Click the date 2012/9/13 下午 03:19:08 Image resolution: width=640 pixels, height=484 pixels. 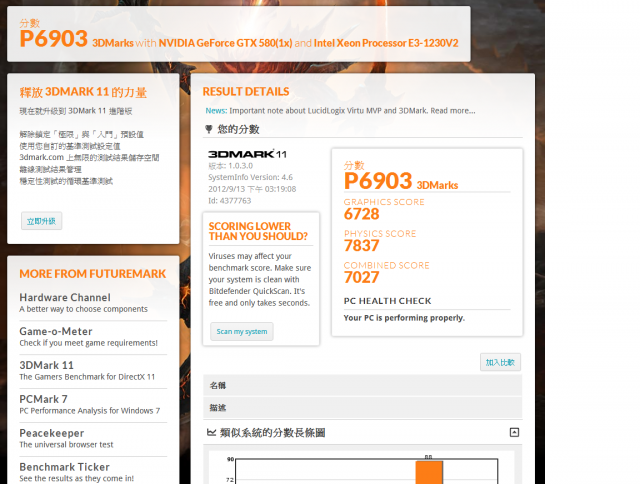coord(252,189)
